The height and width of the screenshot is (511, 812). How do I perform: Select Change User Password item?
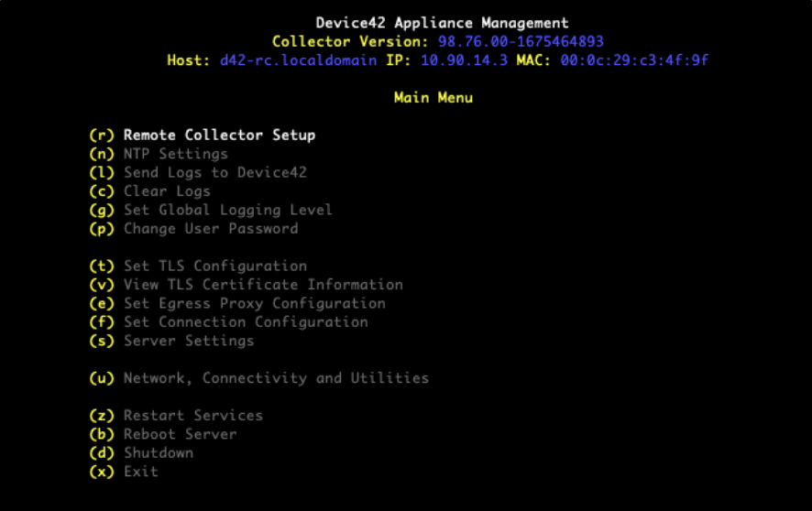(x=194, y=229)
